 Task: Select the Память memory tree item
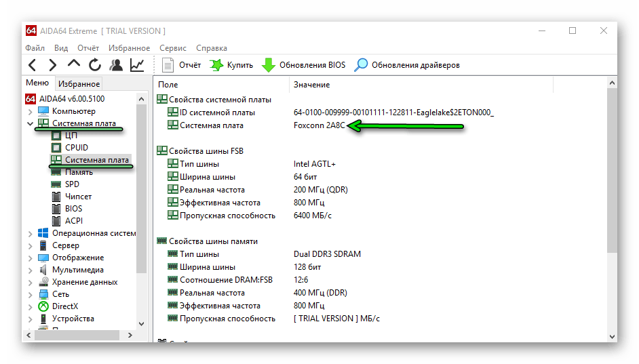pos(79,171)
